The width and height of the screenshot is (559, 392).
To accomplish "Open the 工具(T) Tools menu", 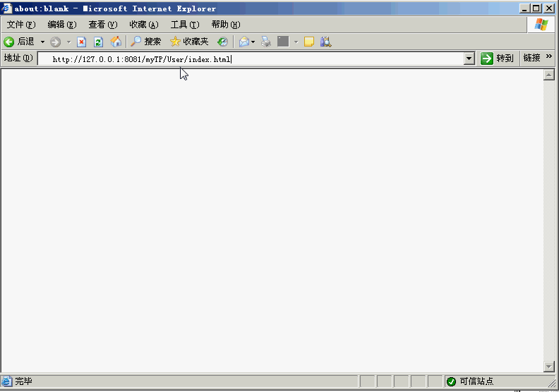I will (185, 25).
